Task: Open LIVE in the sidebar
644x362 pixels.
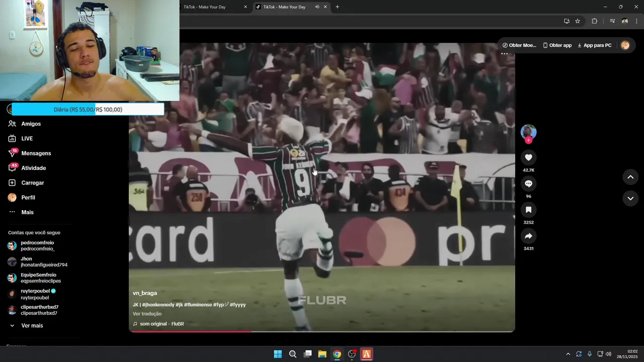Action: 27,138
